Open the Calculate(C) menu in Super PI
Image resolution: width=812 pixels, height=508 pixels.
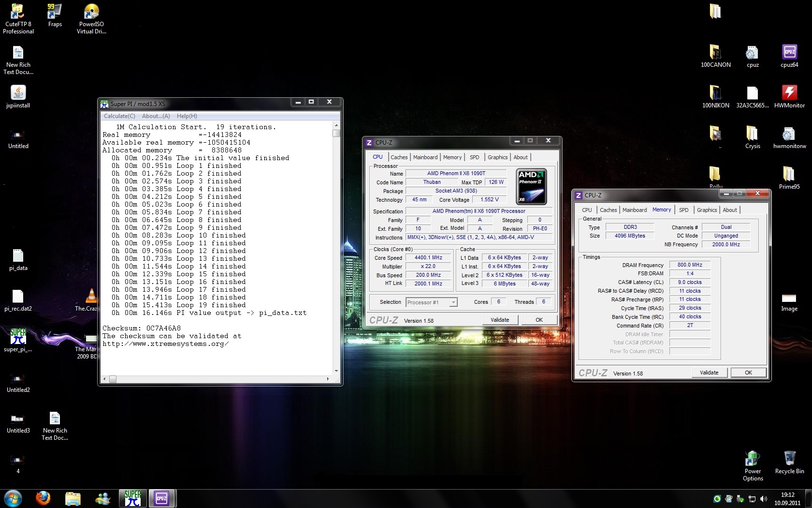[x=119, y=116]
